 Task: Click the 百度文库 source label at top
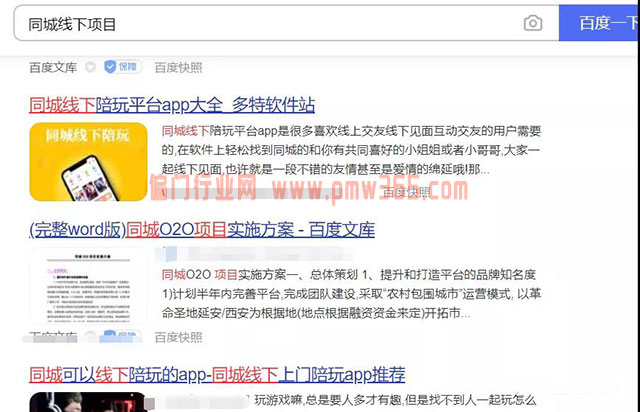tap(53, 67)
